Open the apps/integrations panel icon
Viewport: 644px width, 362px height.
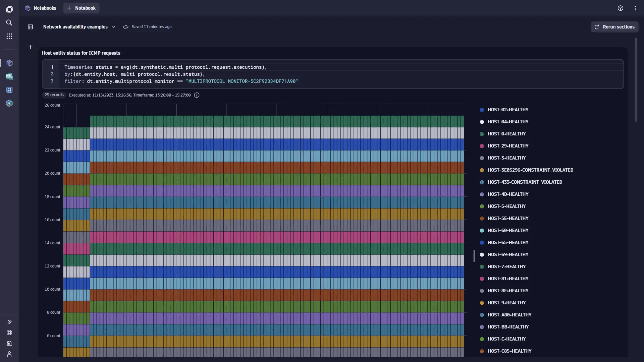click(9, 36)
